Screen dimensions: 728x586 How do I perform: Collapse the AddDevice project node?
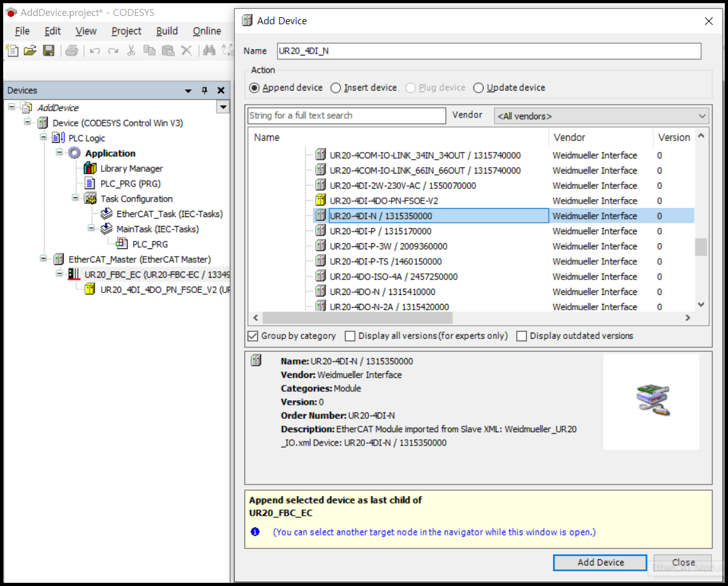(11, 107)
